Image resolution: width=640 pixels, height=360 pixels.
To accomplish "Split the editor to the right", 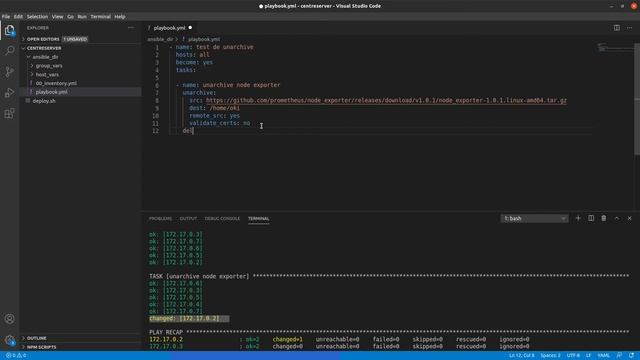I will [x=617, y=28].
